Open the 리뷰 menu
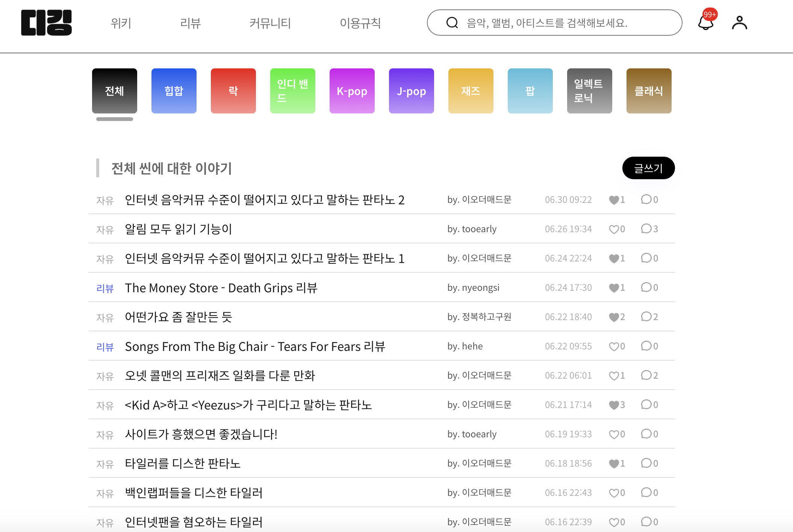This screenshot has height=532, width=793. click(x=190, y=23)
